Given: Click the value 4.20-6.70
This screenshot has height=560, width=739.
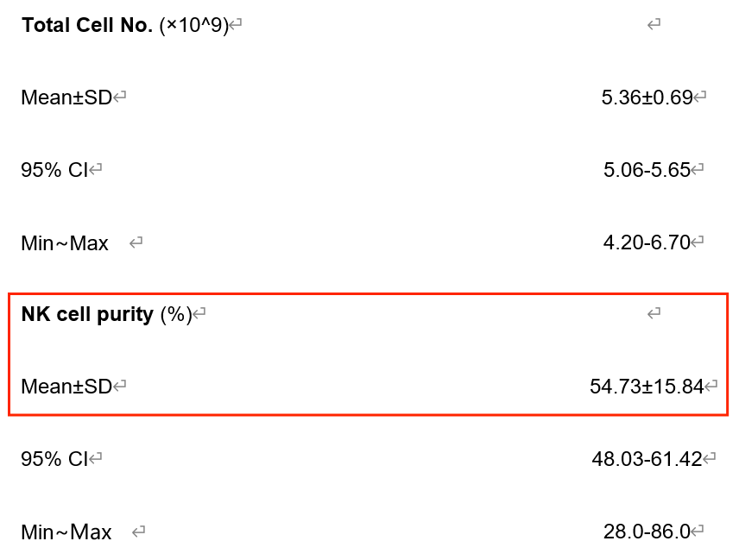Looking at the screenshot, I should pos(647,243).
